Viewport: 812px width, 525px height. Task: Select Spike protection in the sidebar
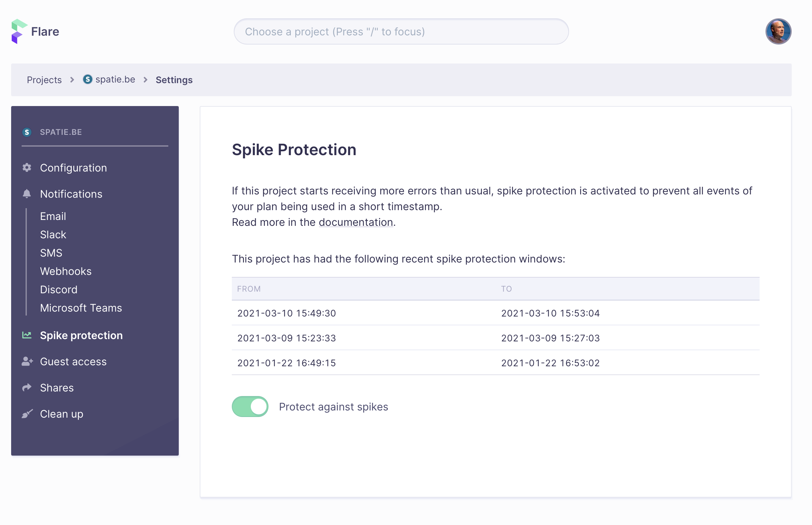coord(81,336)
